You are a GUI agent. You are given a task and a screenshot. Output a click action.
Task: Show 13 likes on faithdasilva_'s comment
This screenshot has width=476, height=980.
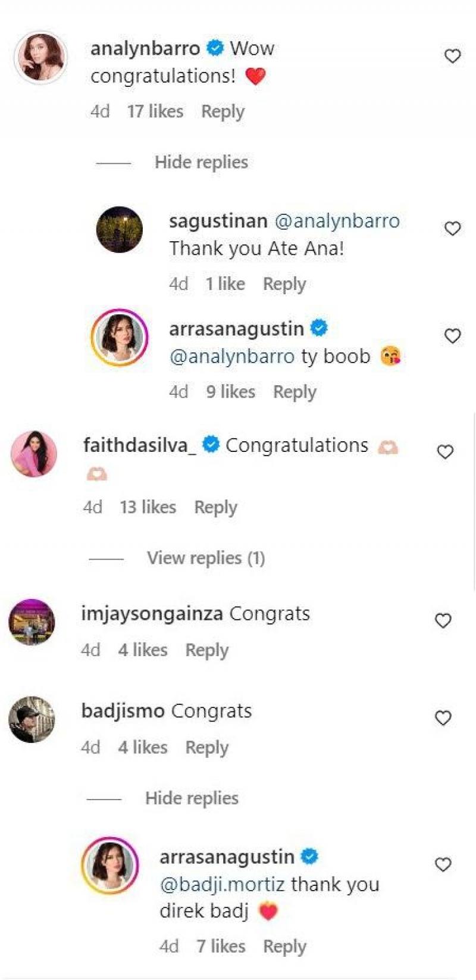[148, 507]
